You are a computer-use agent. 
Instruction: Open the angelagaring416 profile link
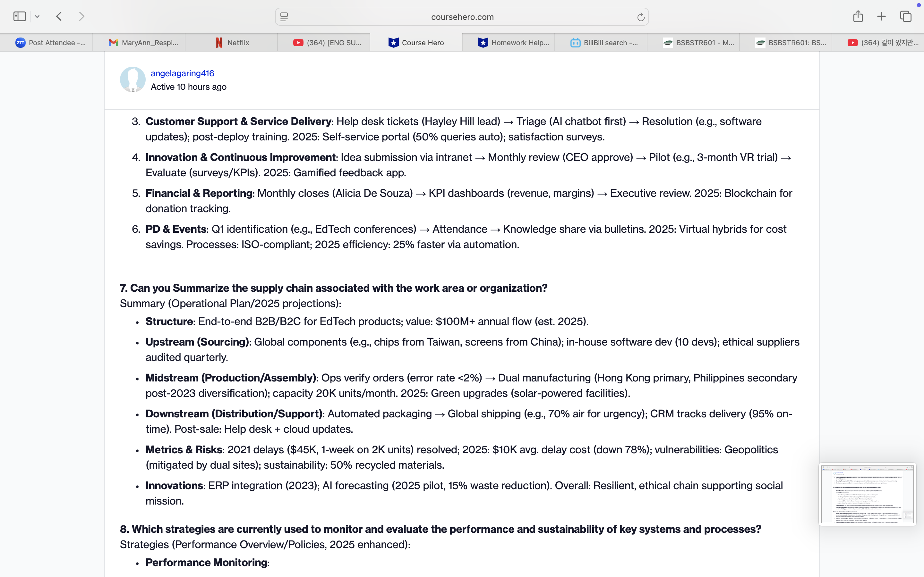182,73
